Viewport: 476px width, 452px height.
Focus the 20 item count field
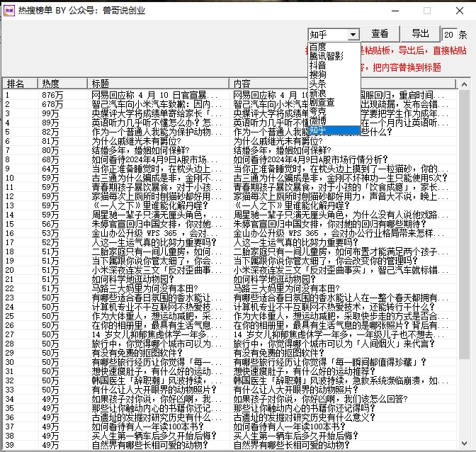449,35
